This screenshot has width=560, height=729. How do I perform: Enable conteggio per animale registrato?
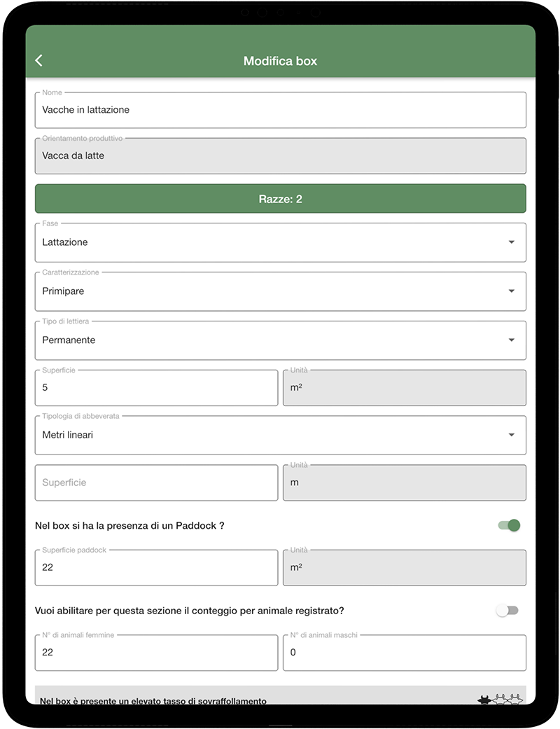(x=507, y=610)
